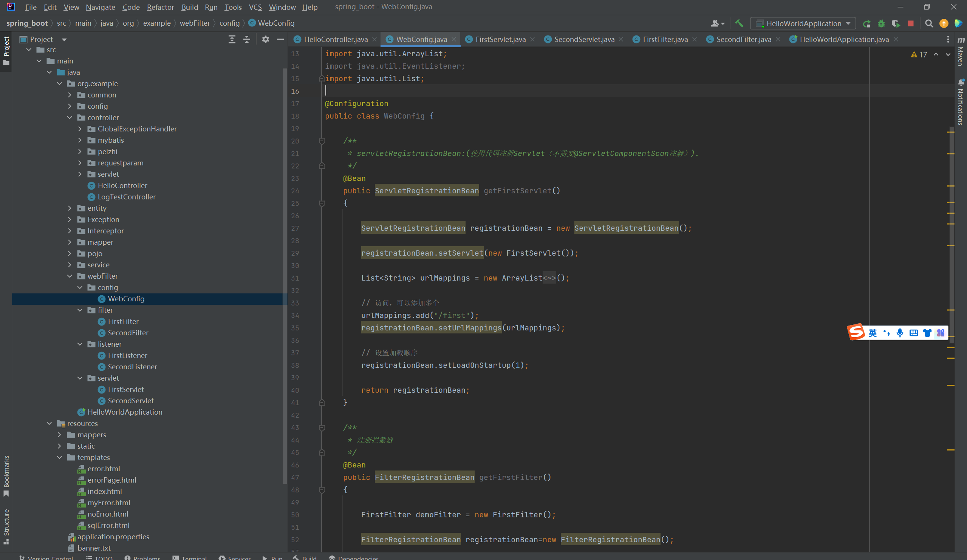Viewport: 967px width, 560px height.
Task: Click webFilter in the breadcrumb path
Action: [x=195, y=23]
